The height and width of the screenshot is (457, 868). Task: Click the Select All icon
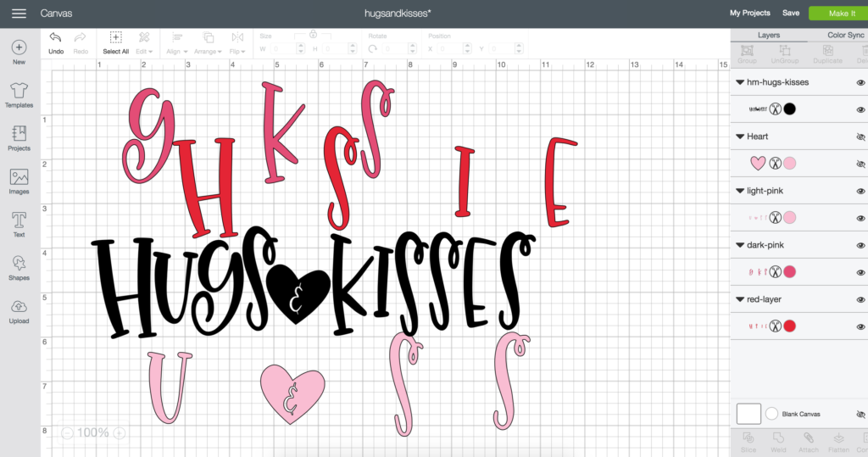(x=116, y=38)
